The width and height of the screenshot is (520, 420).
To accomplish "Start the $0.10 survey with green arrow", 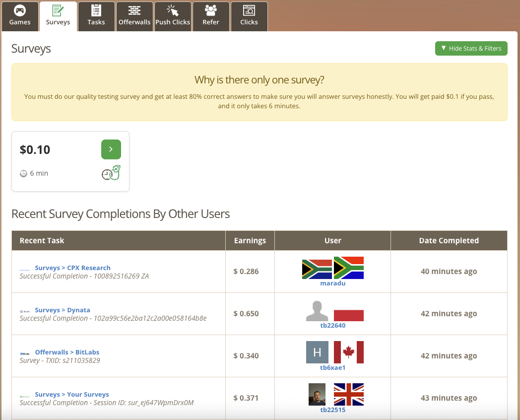I will [111, 149].
